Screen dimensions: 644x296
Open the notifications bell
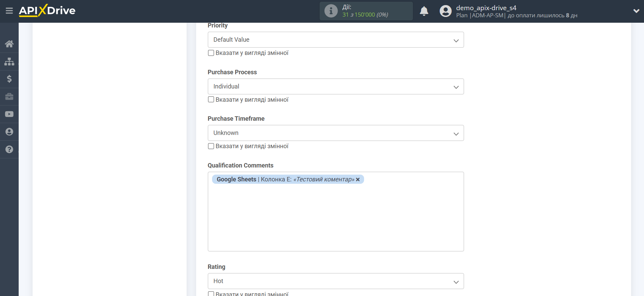pyautogui.click(x=424, y=11)
